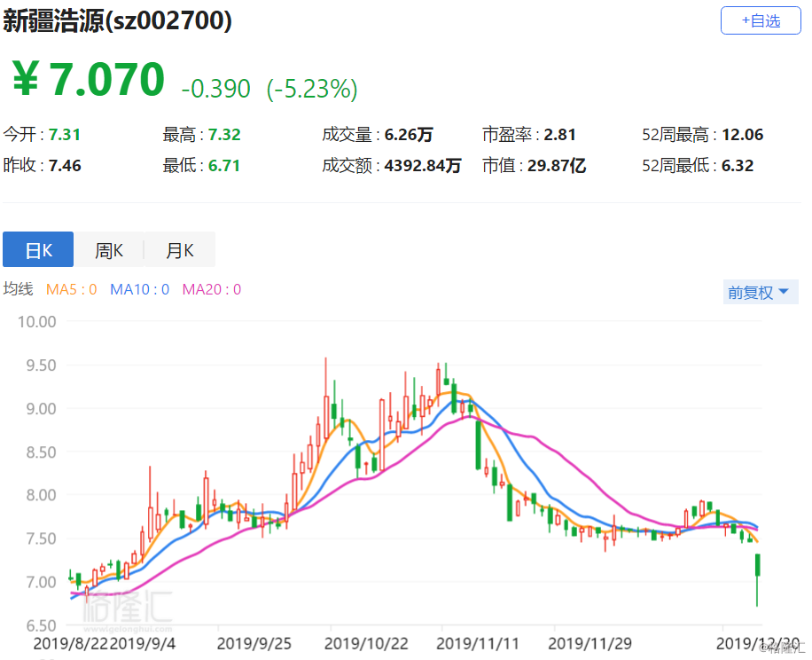Viewport: 812px width, 660px height.
Task: Click the 2019/10/22 date axis label
Action: [x=366, y=644]
